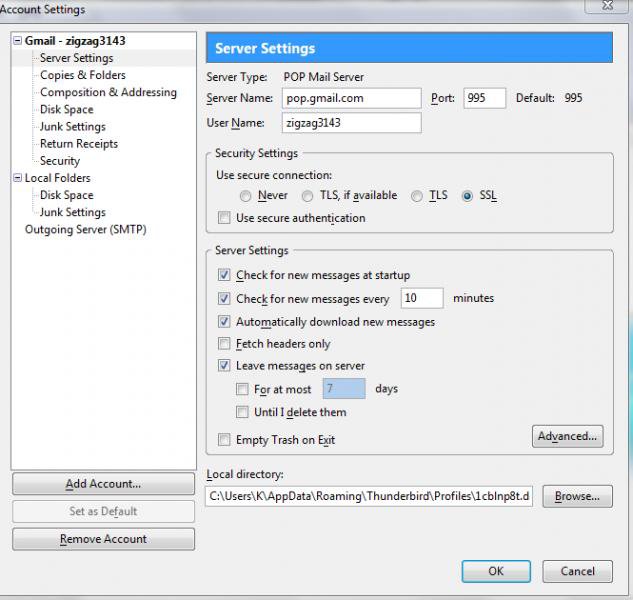Click the days count field
633x600 pixels.
[x=344, y=388]
